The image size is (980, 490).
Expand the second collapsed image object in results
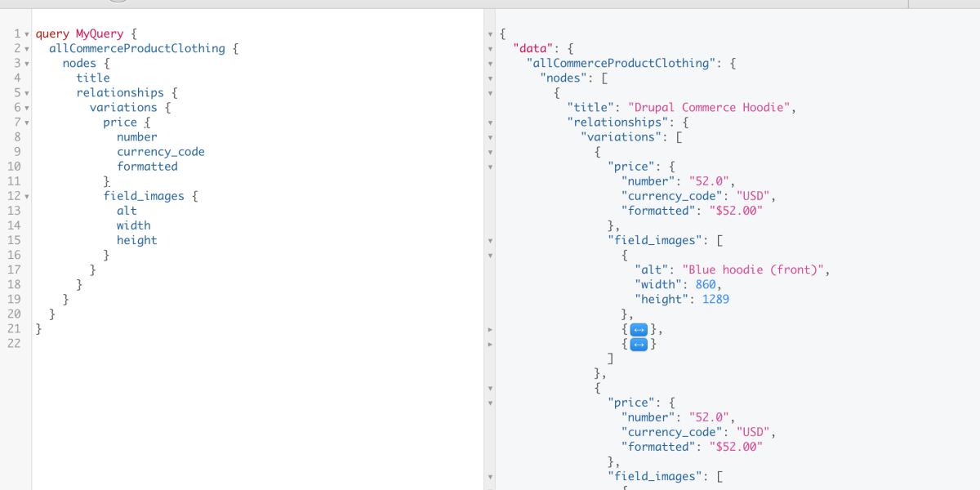pos(639,344)
